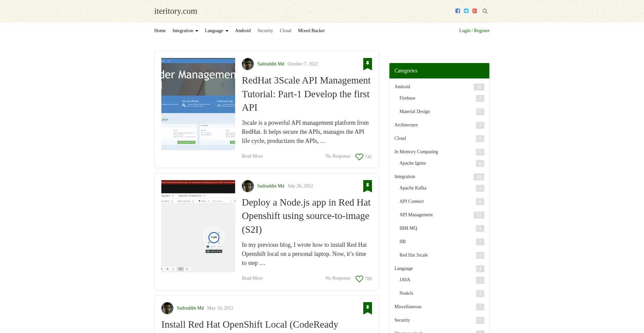The image size is (644, 333).
Task: Like the RedHat 3Scale post heart icon
Action: point(359,157)
